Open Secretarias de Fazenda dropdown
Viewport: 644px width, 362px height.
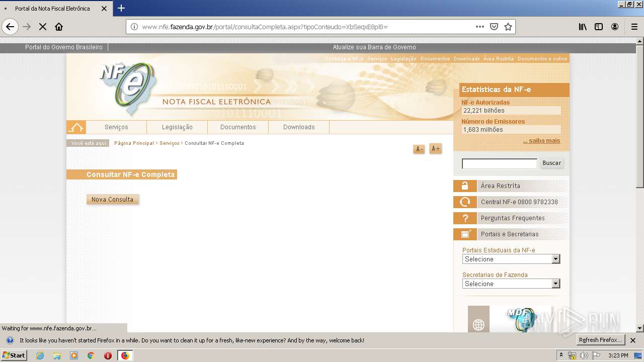coord(511,284)
